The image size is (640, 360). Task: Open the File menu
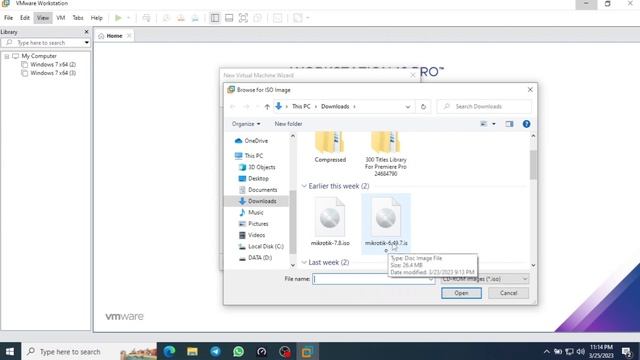[9, 18]
